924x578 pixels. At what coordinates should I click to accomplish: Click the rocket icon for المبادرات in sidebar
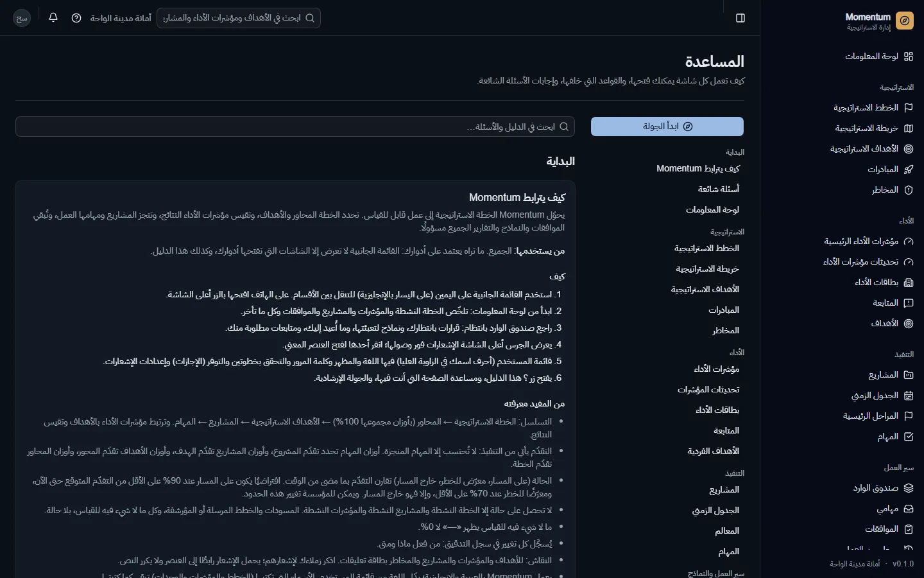pyautogui.click(x=909, y=170)
